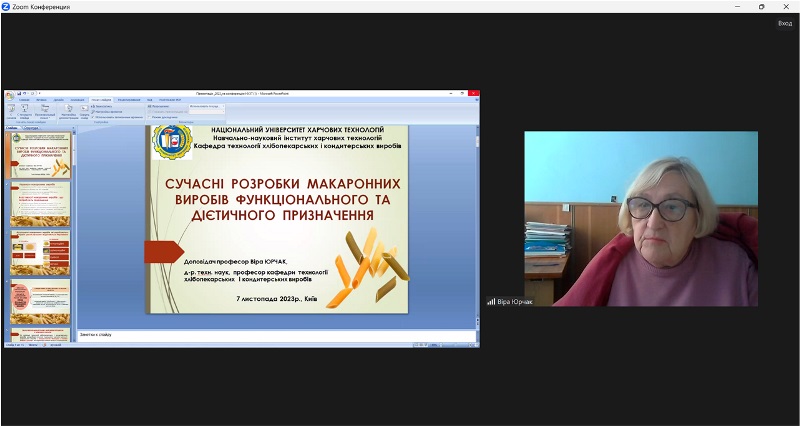Open the resolution dropdown in Monitors group

coord(207,106)
